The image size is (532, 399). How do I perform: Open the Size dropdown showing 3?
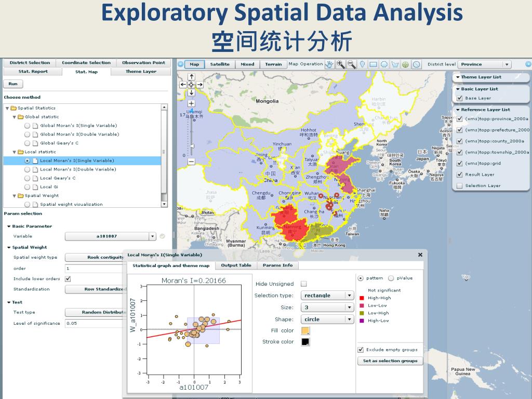(x=327, y=308)
